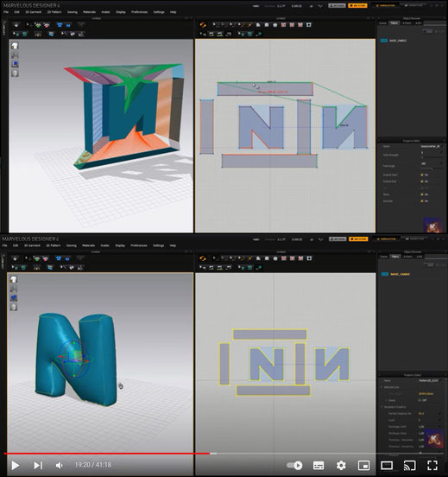Click the Add button in upper Object Browser
Screen dimensions: 448x477
coord(428,31)
